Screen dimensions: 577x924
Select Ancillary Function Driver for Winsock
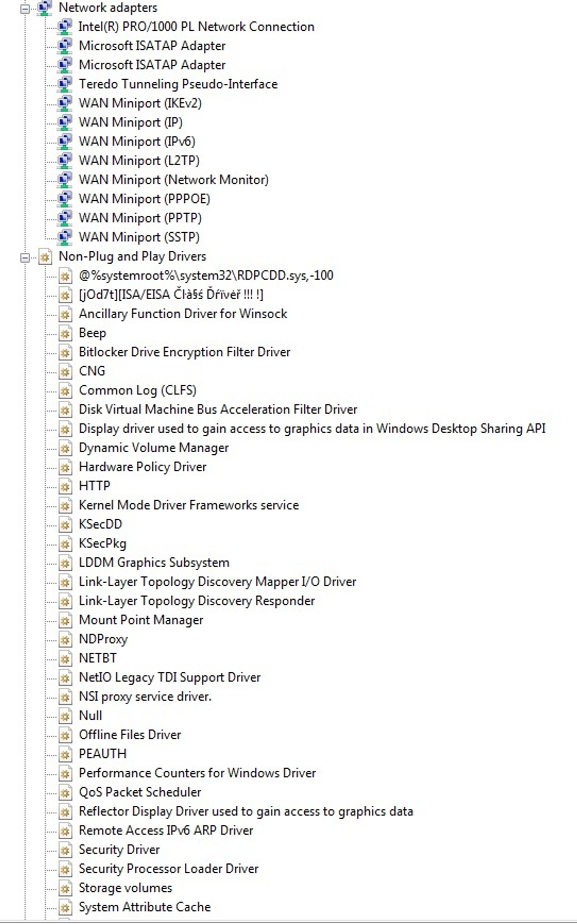[x=183, y=314]
